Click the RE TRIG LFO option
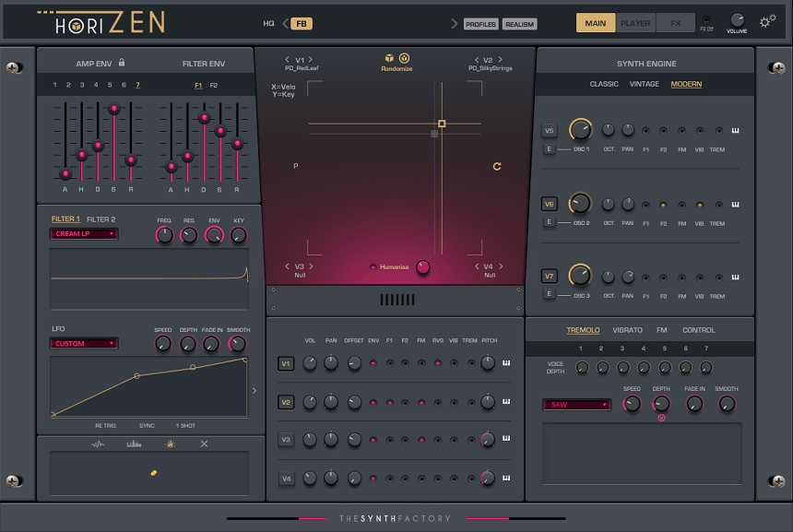The width and height of the screenshot is (793, 532). [106, 426]
